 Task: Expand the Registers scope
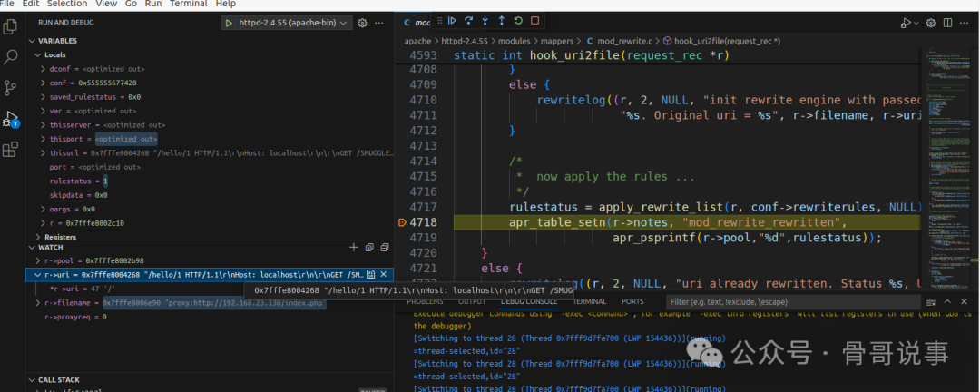click(38, 237)
